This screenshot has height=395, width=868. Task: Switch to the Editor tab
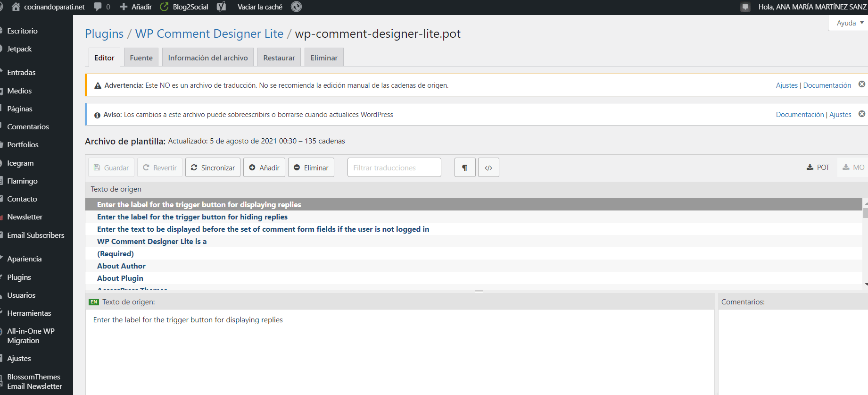coord(104,58)
